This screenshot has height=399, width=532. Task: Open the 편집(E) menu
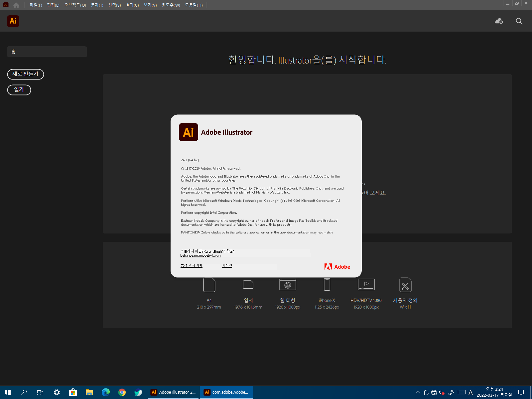point(53,5)
